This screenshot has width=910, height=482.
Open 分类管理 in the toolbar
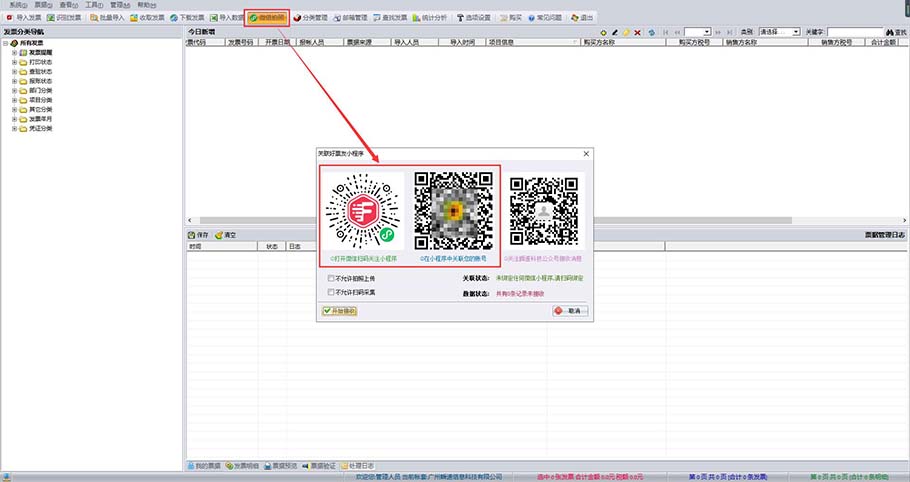[x=310, y=18]
